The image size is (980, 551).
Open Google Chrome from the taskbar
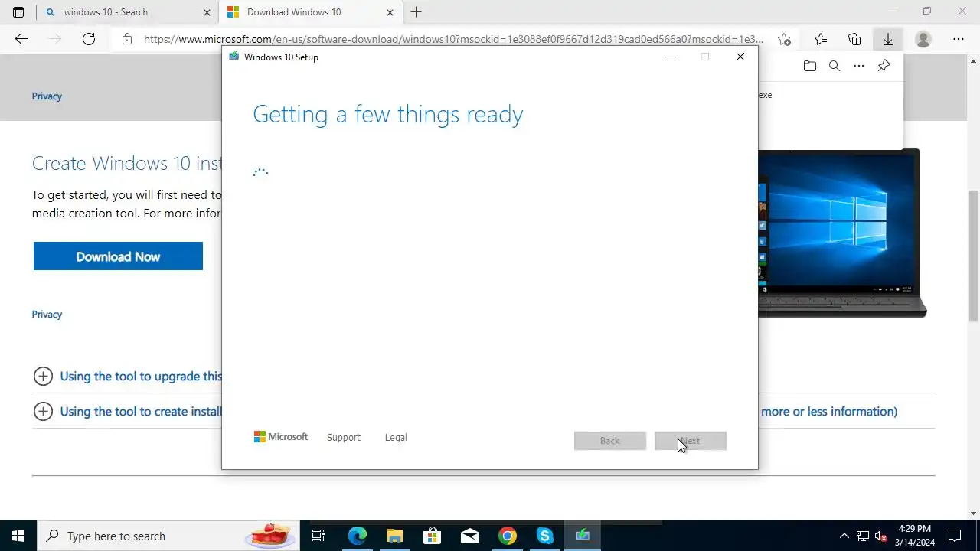[507, 536]
